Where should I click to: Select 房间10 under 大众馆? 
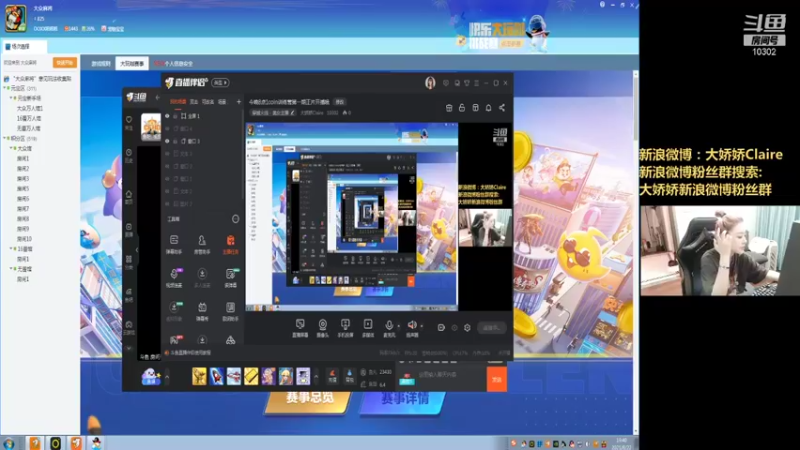pos(24,239)
